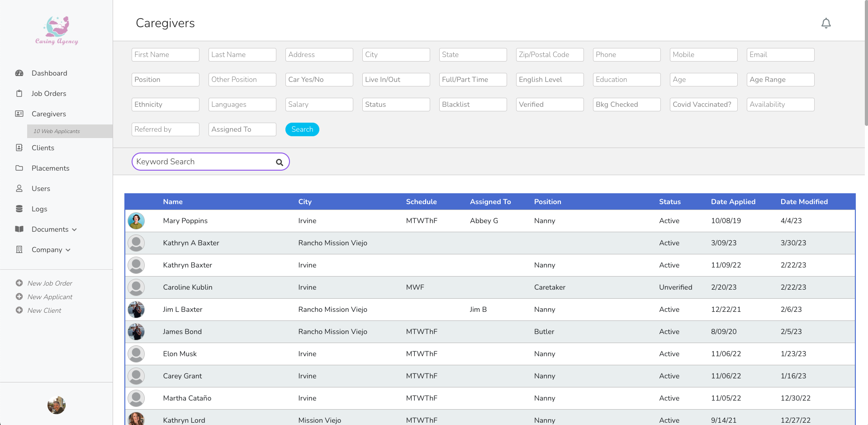Click the Job Orders clipboard icon
Screen dimensions: 868x425
click(19, 94)
